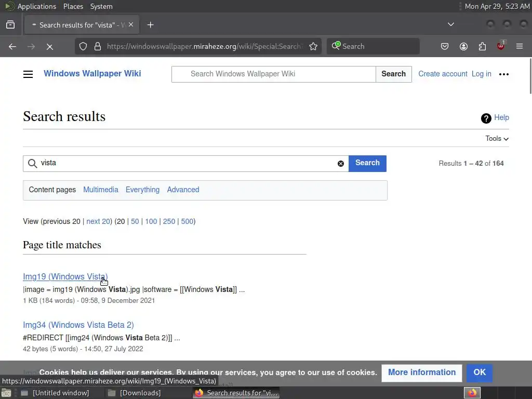532x399 pixels.
Task: Open the System menu
Action: click(101, 6)
